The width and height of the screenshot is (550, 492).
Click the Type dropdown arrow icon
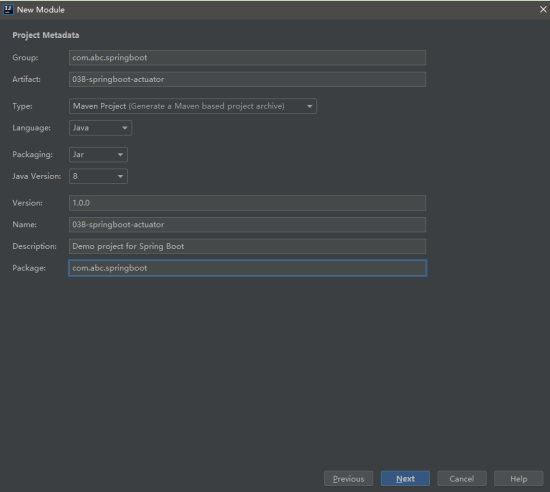(309, 106)
